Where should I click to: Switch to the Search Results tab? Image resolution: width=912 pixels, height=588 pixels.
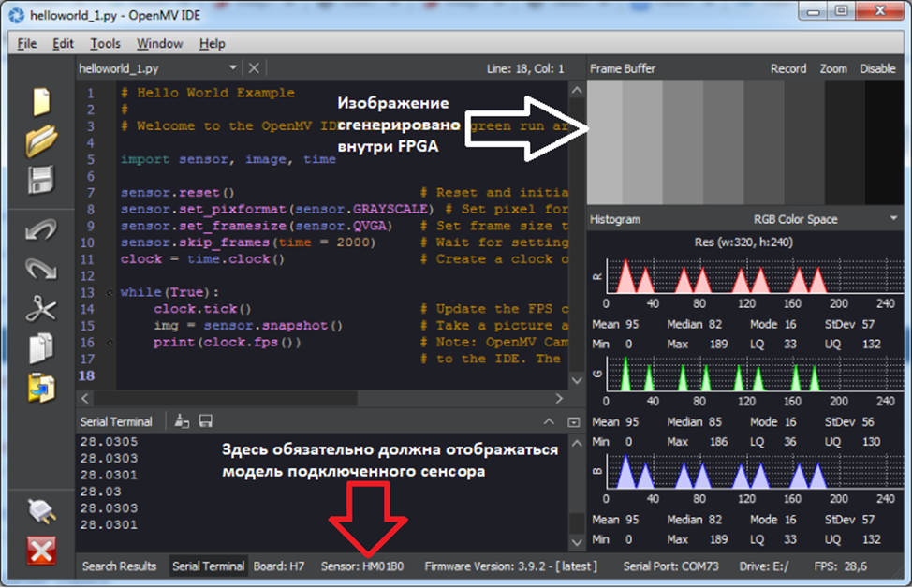coord(119,566)
